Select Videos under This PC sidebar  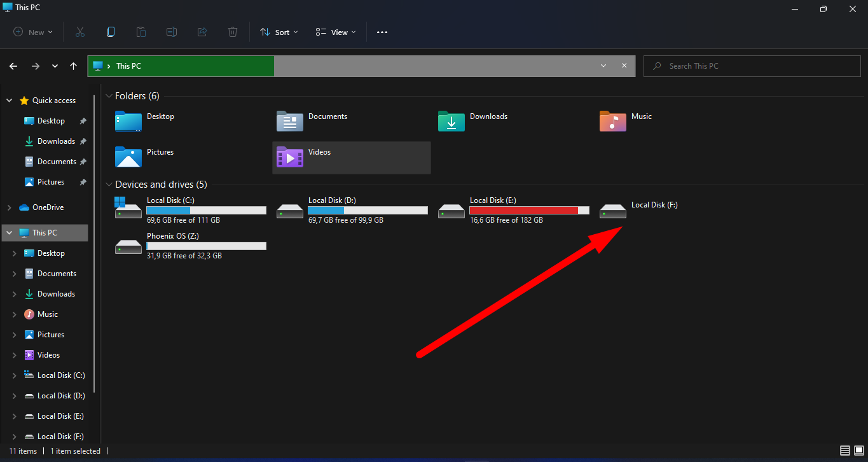(48, 355)
